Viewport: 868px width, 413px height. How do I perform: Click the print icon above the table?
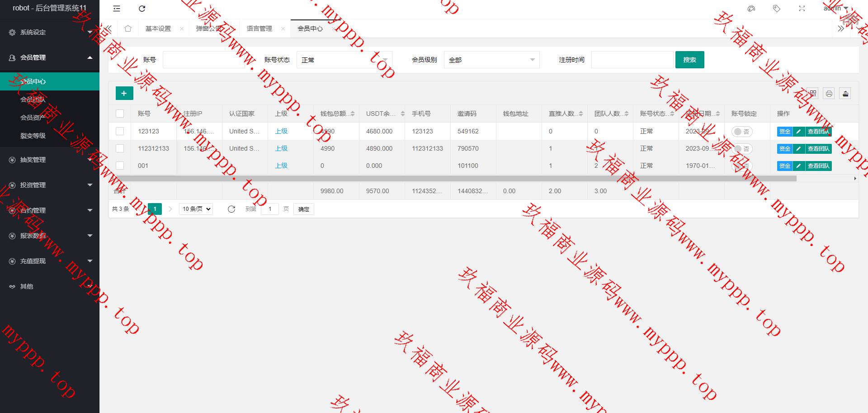pos(829,94)
